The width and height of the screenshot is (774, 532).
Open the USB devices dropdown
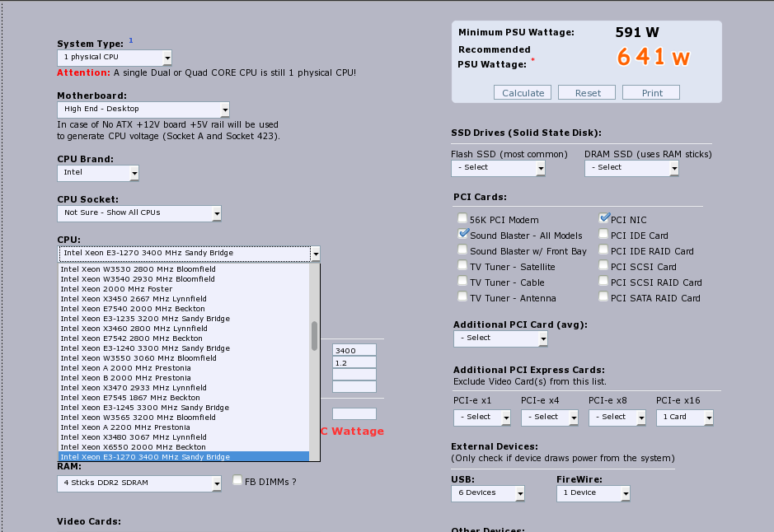point(488,493)
